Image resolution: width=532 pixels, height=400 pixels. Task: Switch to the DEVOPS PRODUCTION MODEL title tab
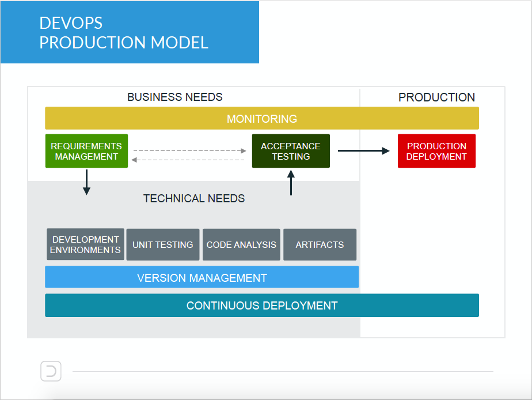(123, 32)
